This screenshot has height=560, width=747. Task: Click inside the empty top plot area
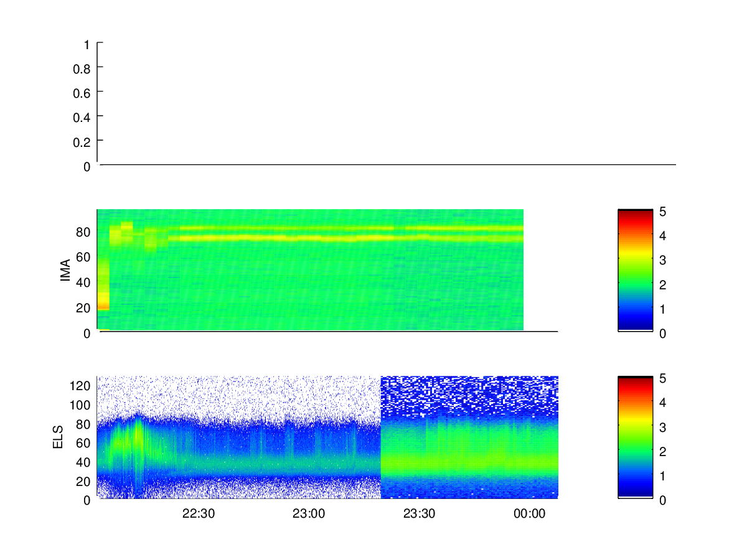coord(386,104)
